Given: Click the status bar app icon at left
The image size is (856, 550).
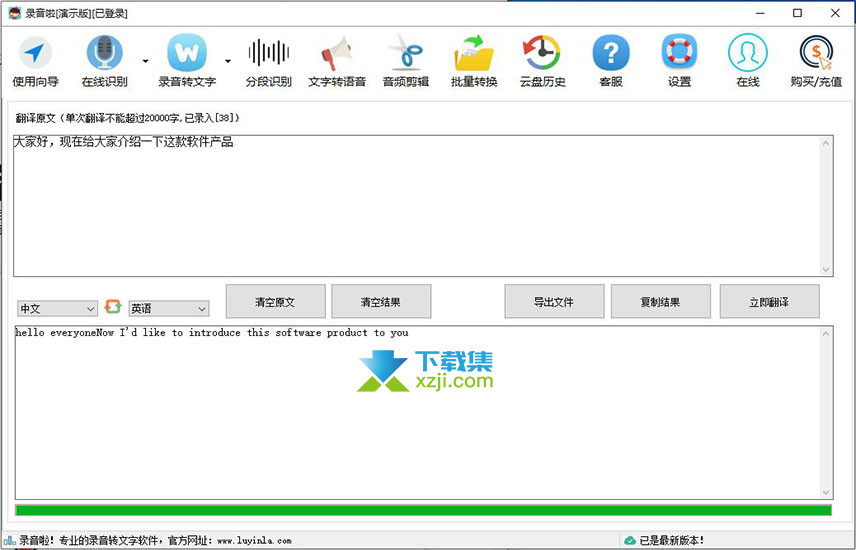Looking at the screenshot, I should tap(9, 540).
